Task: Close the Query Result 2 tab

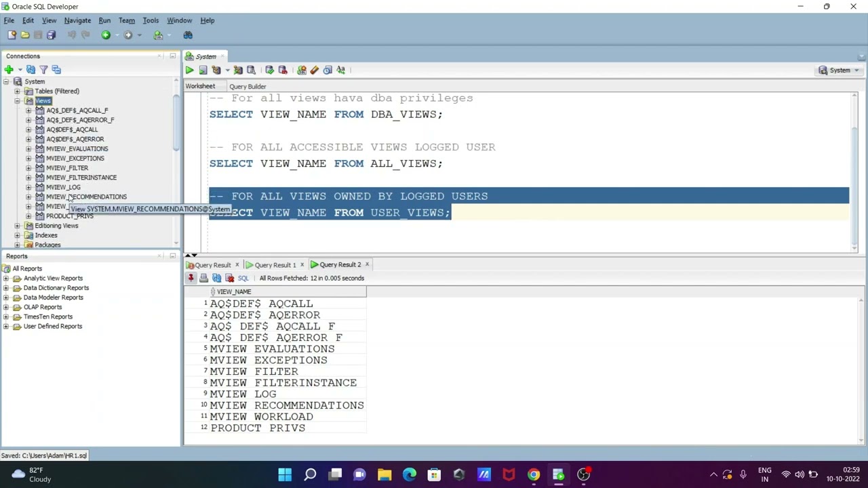Action: (367, 264)
